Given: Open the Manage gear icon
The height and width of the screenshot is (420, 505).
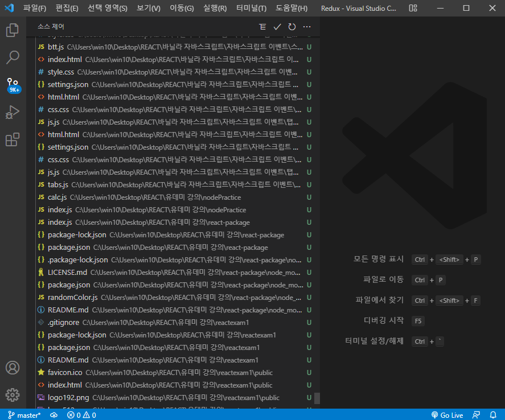Looking at the screenshot, I should tap(13, 394).
